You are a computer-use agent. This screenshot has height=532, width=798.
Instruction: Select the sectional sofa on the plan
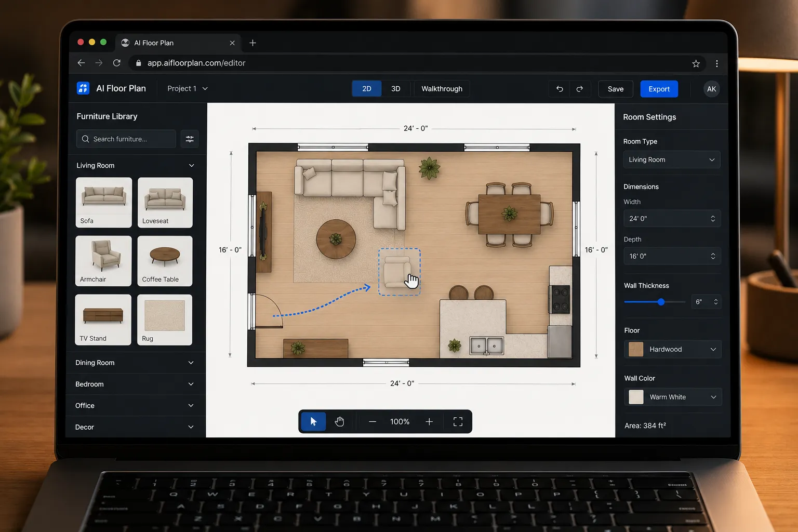pyautogui.click(x=350, y=193)
